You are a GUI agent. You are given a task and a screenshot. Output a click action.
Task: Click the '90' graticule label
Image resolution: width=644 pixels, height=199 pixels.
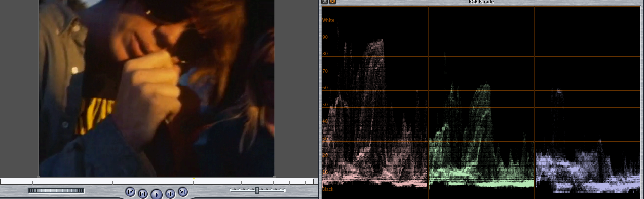[x=325, y=37]
